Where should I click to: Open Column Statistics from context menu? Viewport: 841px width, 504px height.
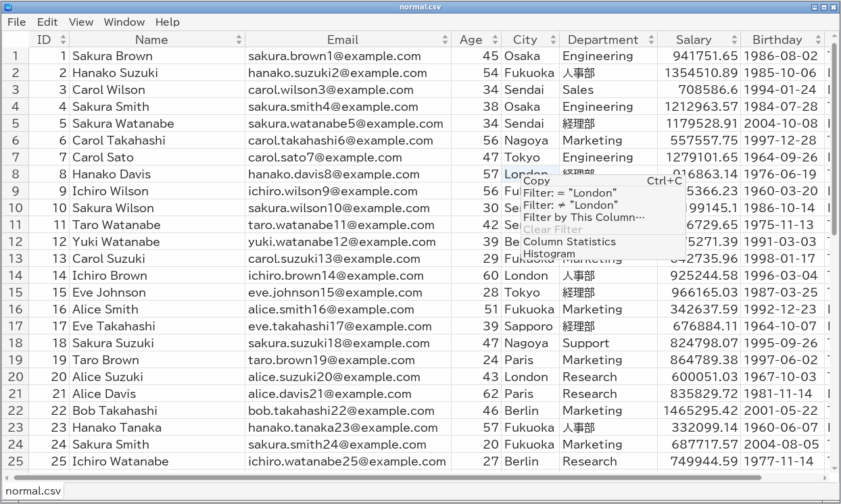pos(603,242)
